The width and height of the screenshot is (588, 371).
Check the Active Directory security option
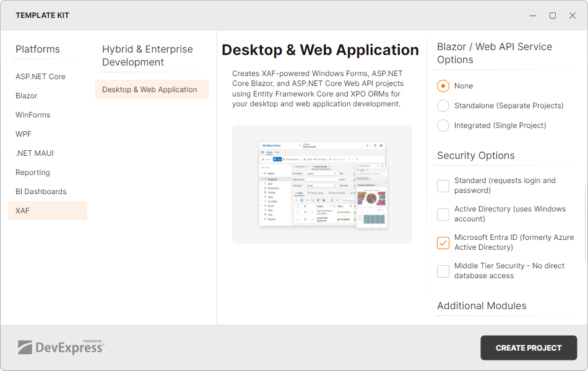pyautogui.click(x=443, y=214)
